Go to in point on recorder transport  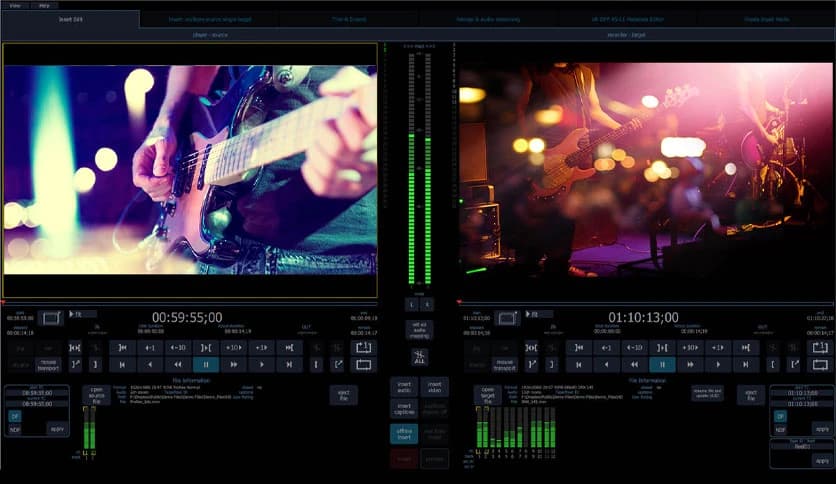[579, 348]
